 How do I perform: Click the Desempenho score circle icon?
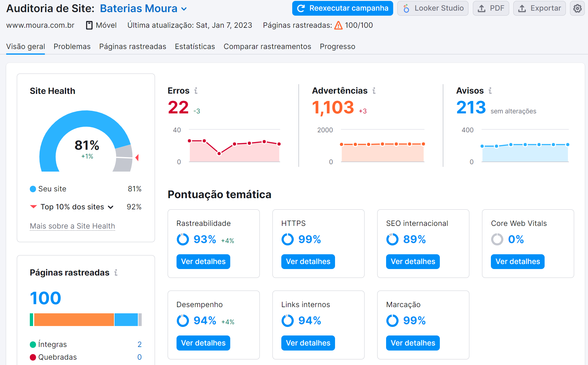tap(183, 320)
